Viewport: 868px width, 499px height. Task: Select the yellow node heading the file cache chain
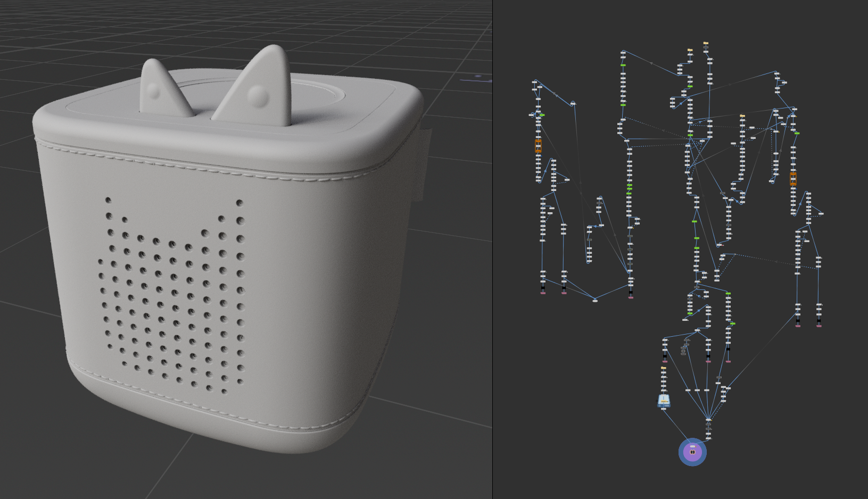pos(664,368)
